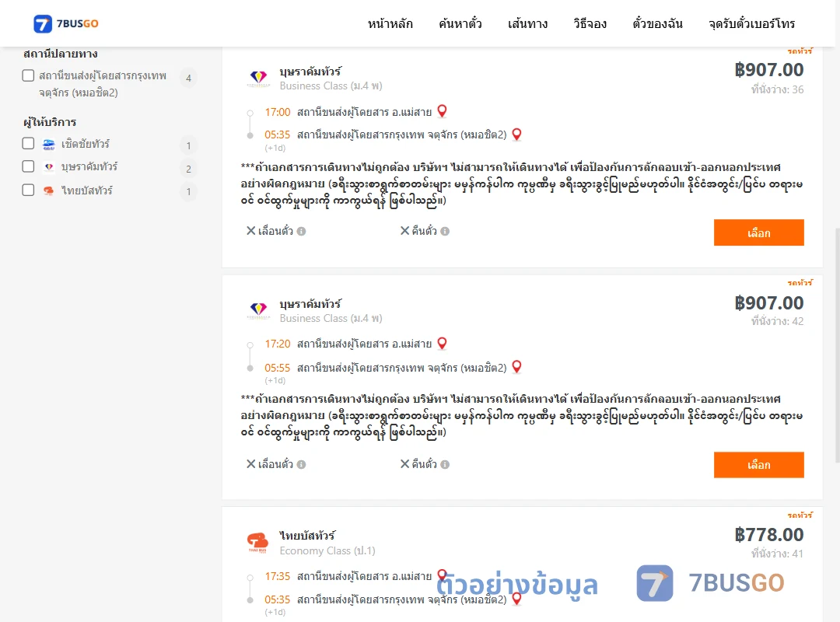
Task: Click the X icon beside เลื่อนตั๋ว, 17:20 trip
Action: coord(250,464)
